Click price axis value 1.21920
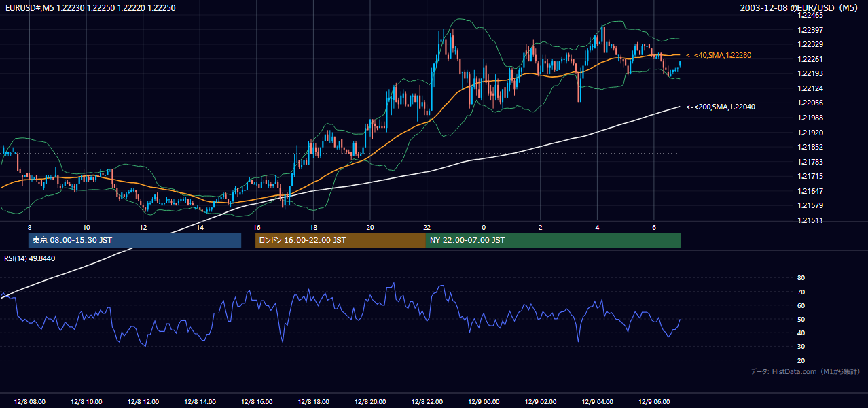The height and width of the screenshot is (408, 868). (810, 133)
